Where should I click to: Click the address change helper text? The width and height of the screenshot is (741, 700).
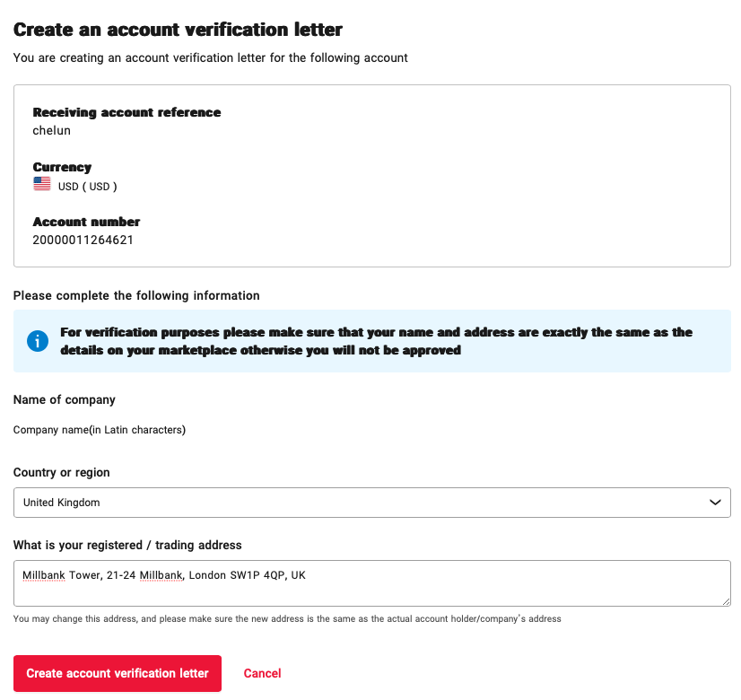coord(287,618)
